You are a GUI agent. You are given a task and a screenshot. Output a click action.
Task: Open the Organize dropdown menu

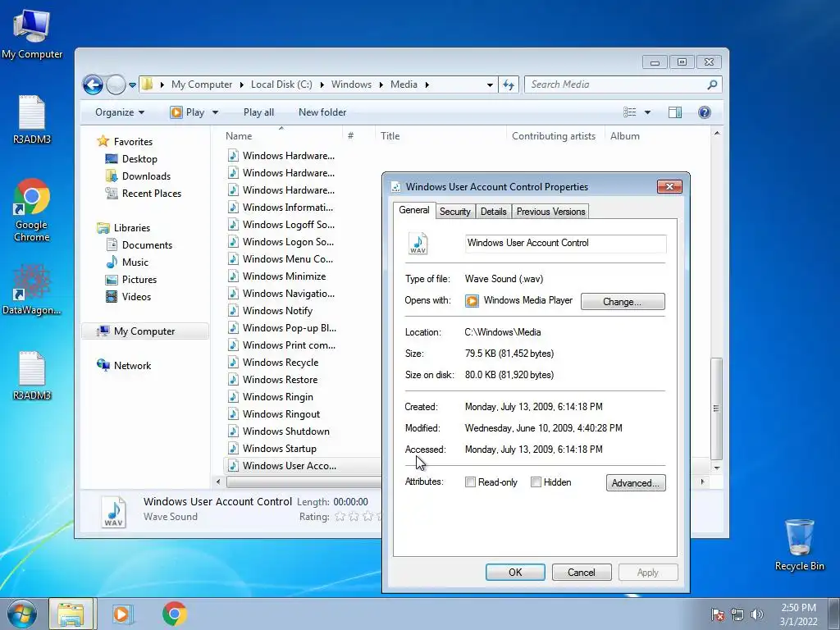[120, 112]
